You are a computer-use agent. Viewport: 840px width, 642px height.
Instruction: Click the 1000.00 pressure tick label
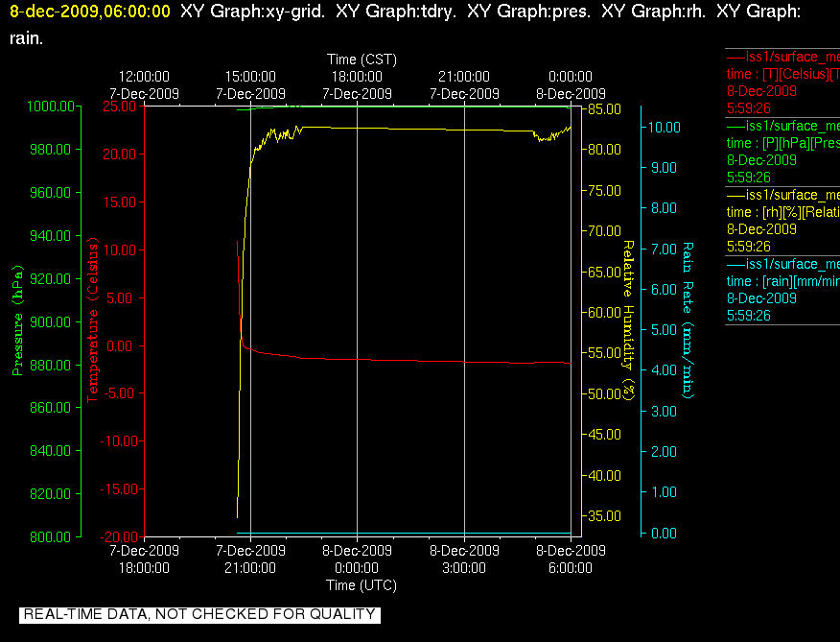click(51, 107)
